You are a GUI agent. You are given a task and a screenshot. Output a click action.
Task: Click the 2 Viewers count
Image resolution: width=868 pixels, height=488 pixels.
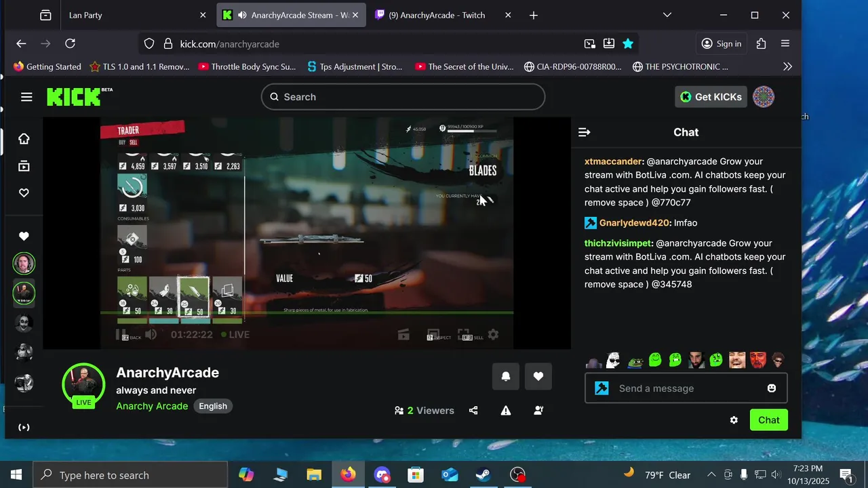[425, 410]
